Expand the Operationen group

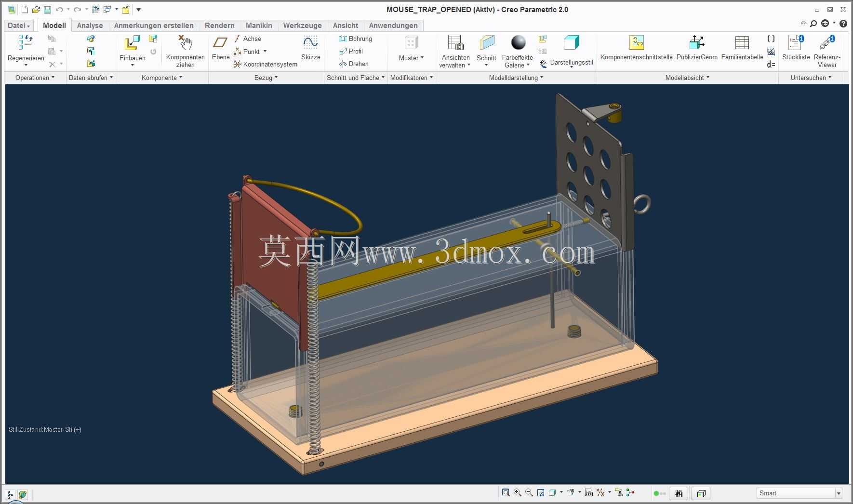point(35,78)
